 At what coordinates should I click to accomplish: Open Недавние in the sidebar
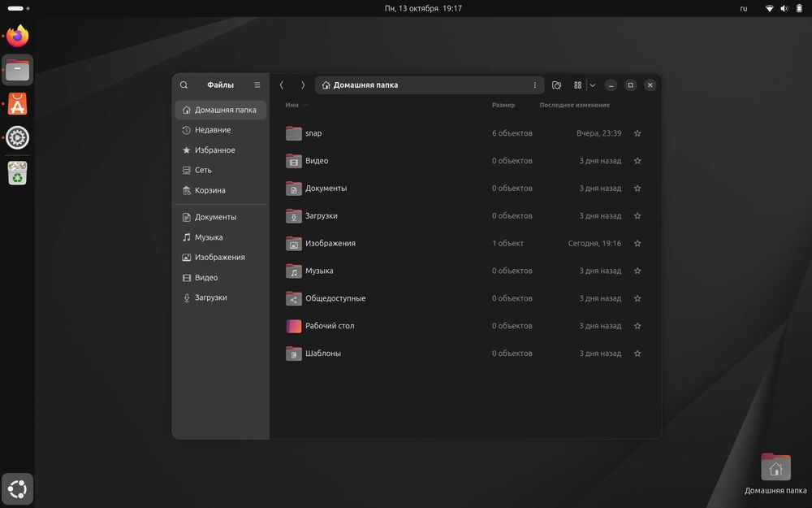pyautogui.click(x=221, y=130)
